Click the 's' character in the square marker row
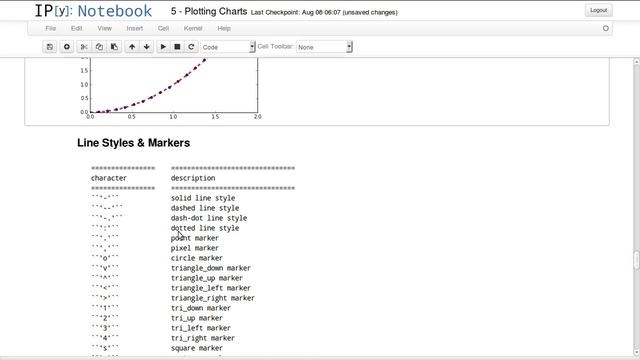Image resolution: width=640 pixels, height=360 pixels. [105, 348]
